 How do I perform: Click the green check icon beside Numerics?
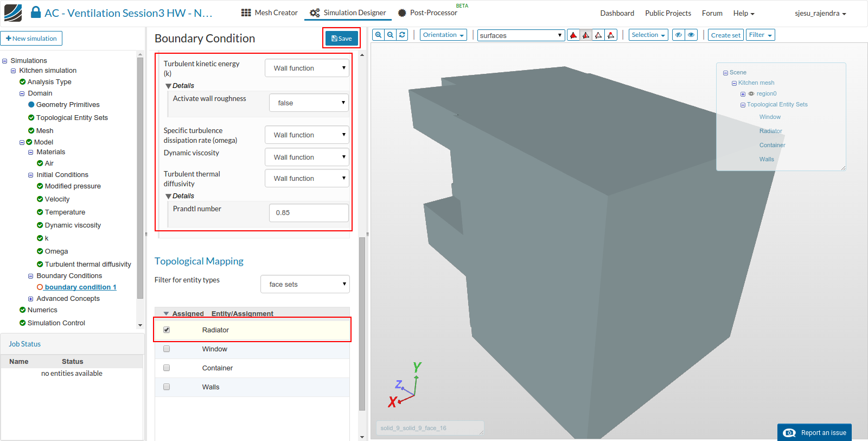pyautogui.click(x=22, y=310)
